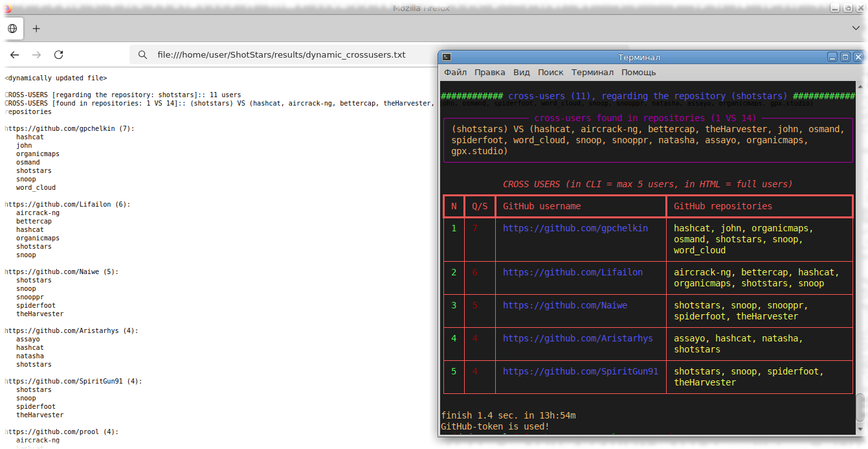
Task: Minimize the Терминал window
Action: click(x=833, y=57)
